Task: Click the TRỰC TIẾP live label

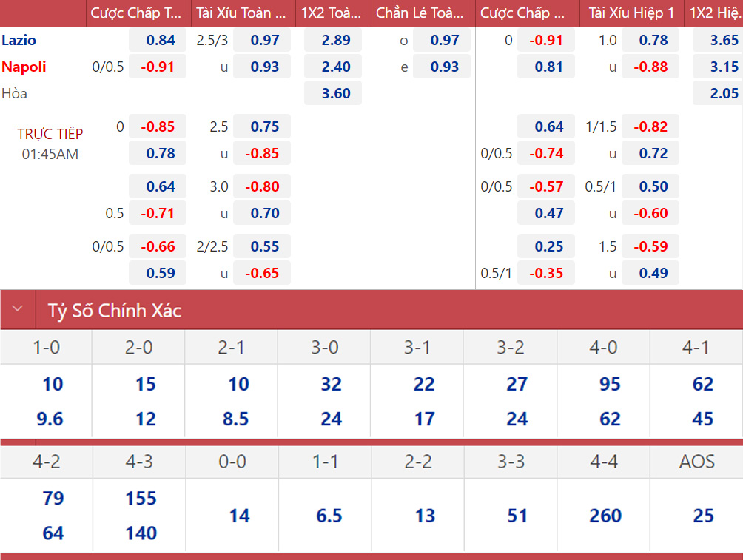Action: point(50,134)
